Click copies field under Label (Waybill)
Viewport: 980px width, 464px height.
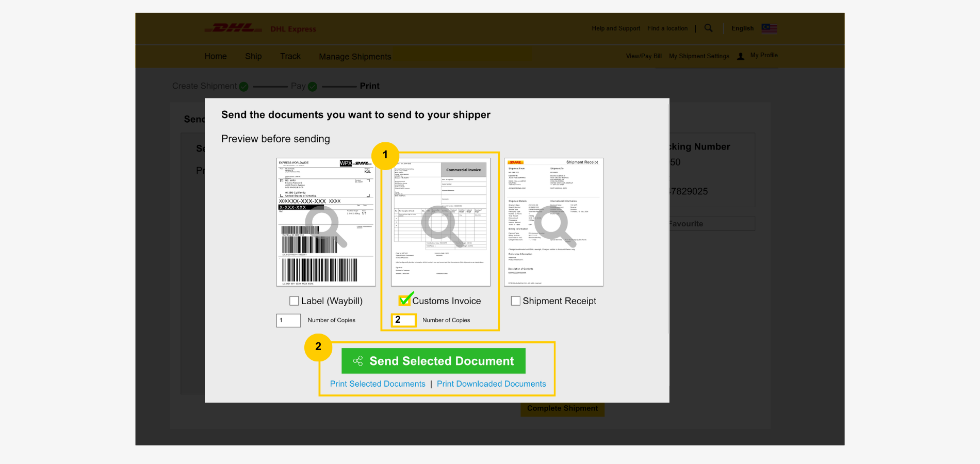(288, 321)
